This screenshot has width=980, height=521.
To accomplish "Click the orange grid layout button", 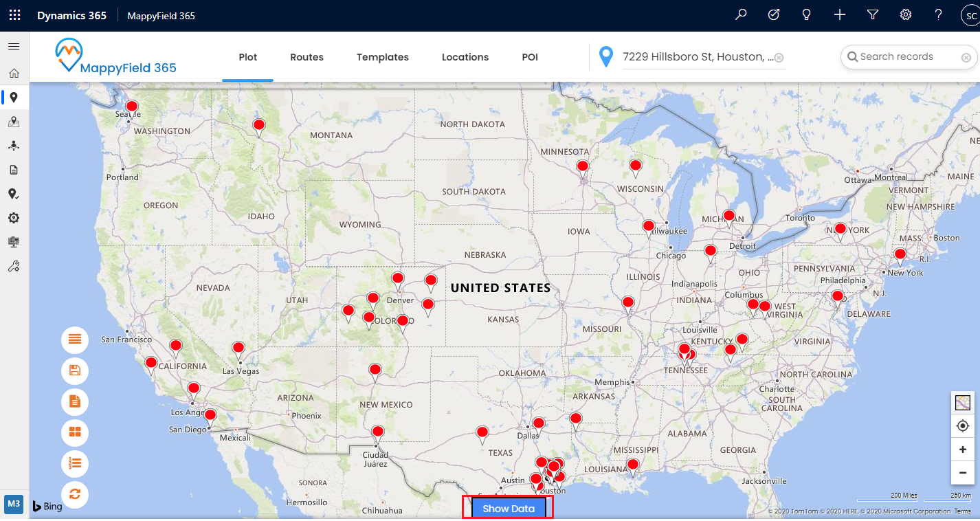I will coord(75,433).
